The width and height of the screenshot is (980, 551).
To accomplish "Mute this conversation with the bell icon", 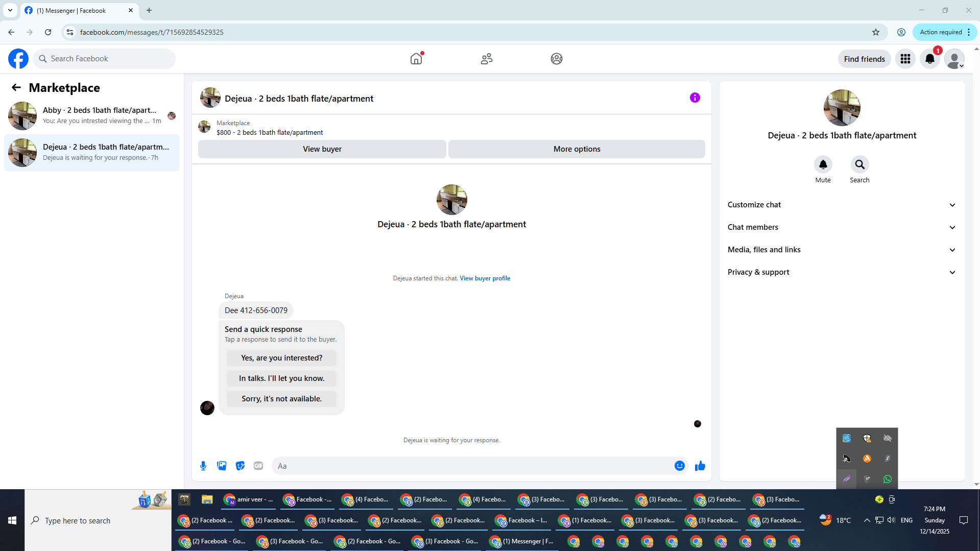I will [x=823, y=164].
